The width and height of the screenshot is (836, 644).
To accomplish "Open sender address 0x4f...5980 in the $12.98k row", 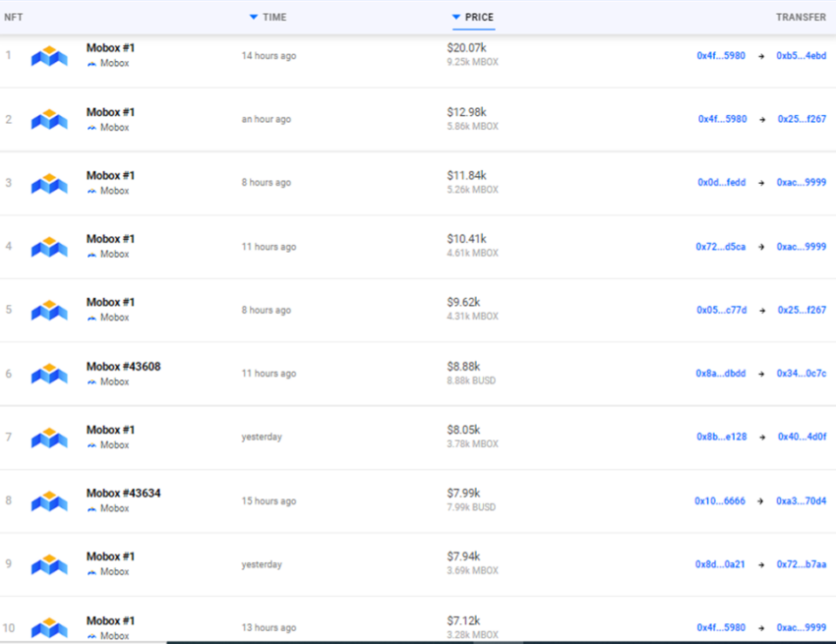I will coord(723,119).
